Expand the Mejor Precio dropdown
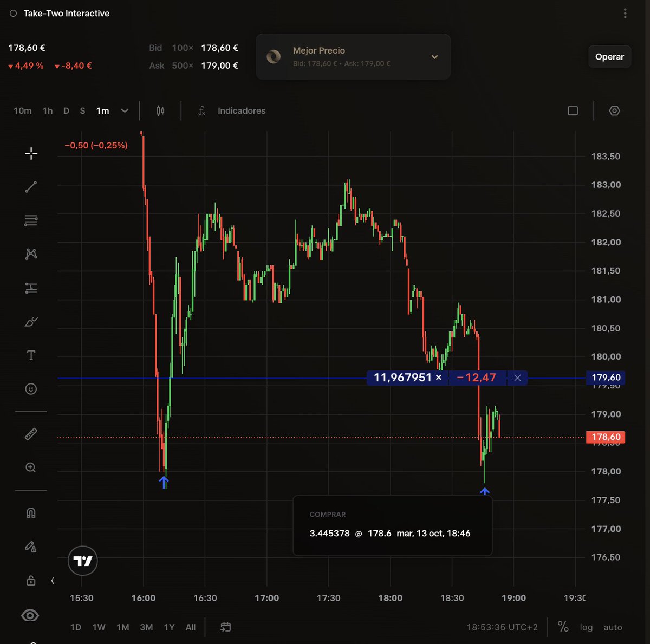Image resolution: width=650 pixels, height=644 pixels. [x=434, y=57]
